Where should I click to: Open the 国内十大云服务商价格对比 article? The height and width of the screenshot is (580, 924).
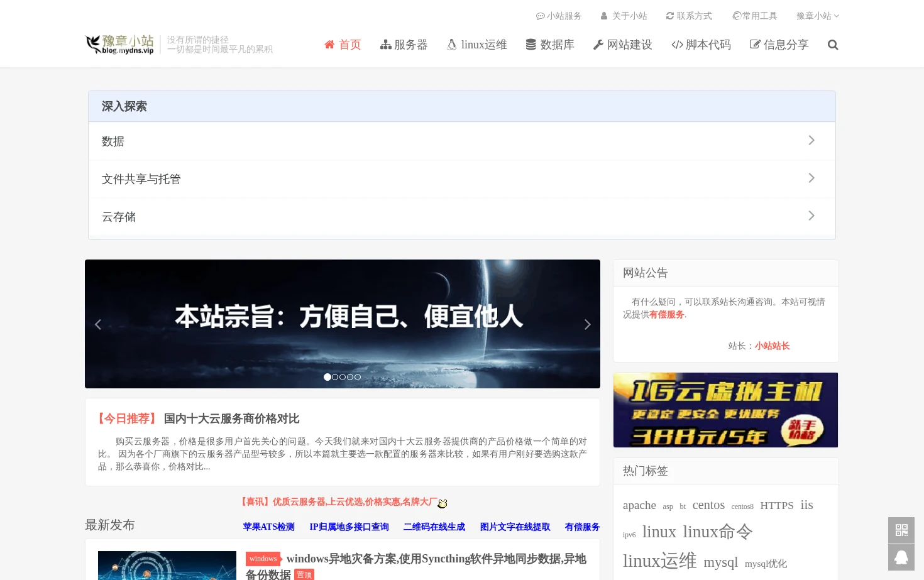[x=231, y=419]
